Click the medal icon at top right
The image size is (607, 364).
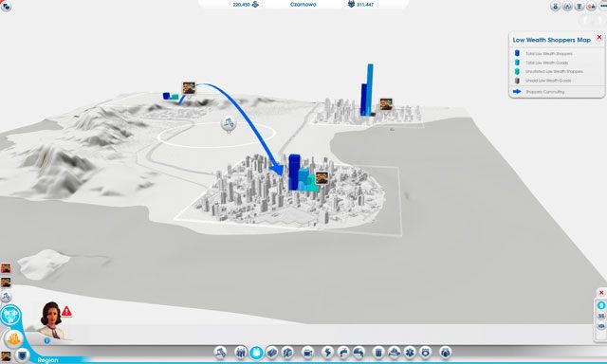pyautogui.click(x=556, y=7)
